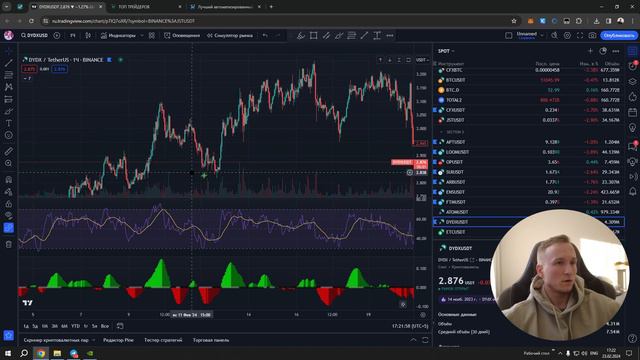This screenshot has width=640, height=360.
Task: Open the Strategy Tester tab
Action: click(x=163, y=340)
